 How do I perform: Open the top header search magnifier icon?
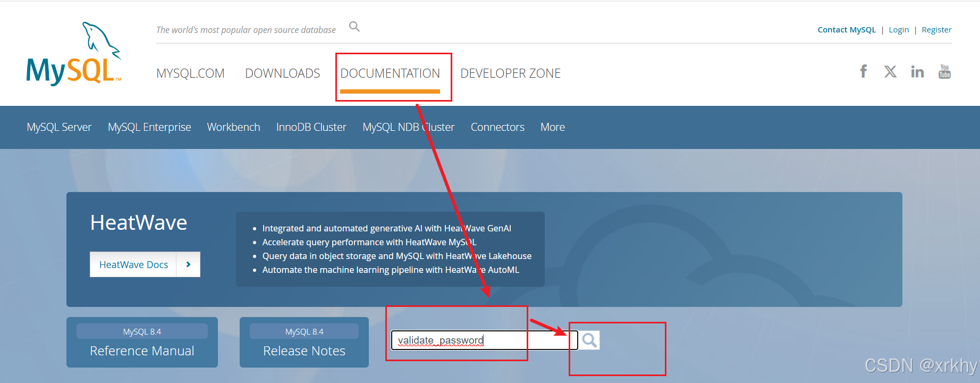(354, 27)
